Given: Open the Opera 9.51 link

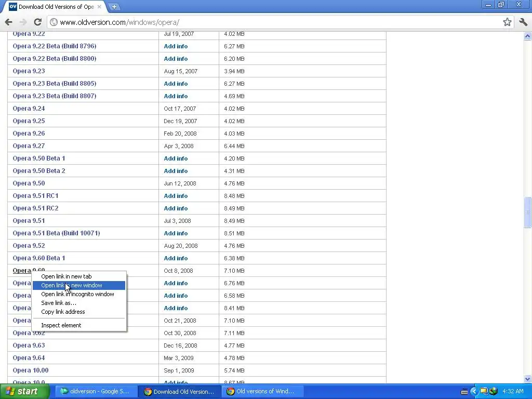Looking at the screenshot, I should (x=29, y=220).
